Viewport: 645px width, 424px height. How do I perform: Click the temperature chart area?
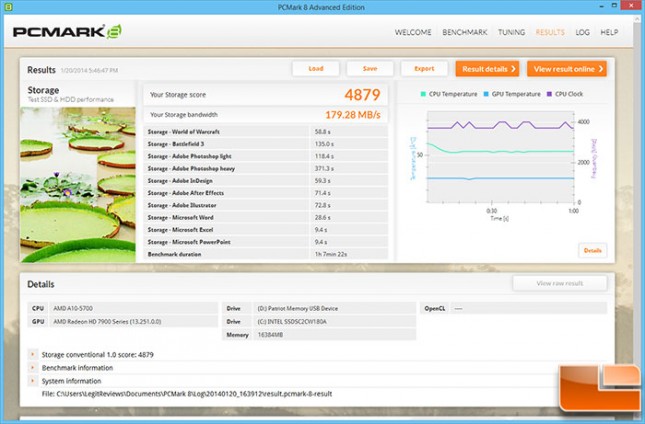pos(500,157)
